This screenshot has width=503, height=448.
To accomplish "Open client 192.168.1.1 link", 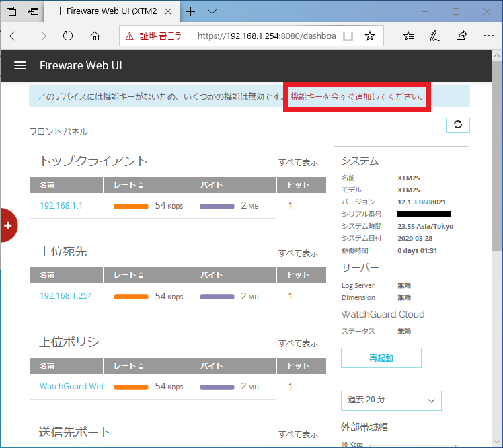I will point(61,205).
